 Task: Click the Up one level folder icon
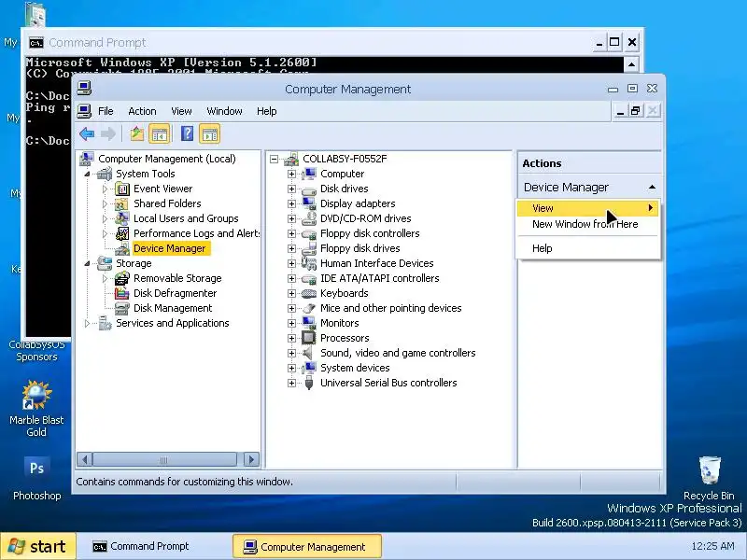point(137,134)
